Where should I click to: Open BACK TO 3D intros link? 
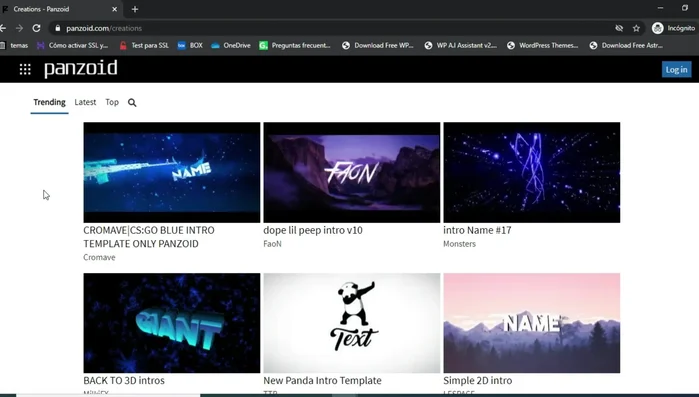pos(124,381)
